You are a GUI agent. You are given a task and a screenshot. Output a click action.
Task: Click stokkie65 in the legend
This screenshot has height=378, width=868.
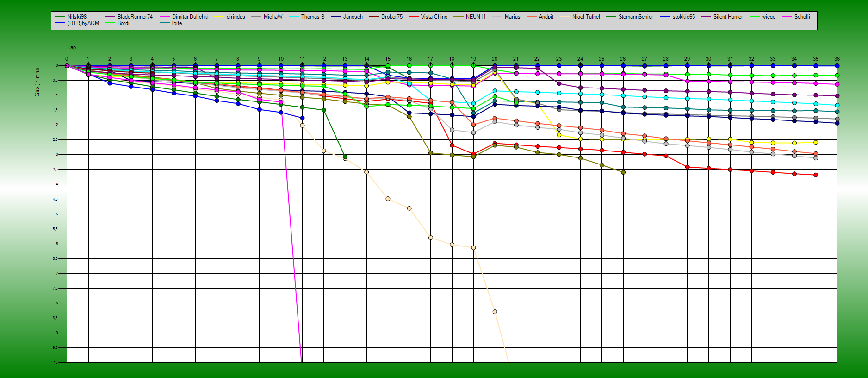click(678, 17)
